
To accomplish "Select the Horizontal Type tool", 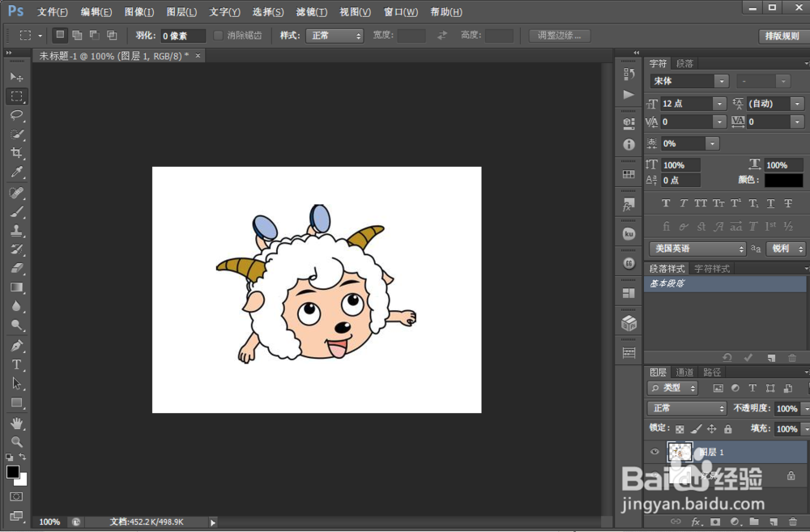I will click(x=16, y=364).
